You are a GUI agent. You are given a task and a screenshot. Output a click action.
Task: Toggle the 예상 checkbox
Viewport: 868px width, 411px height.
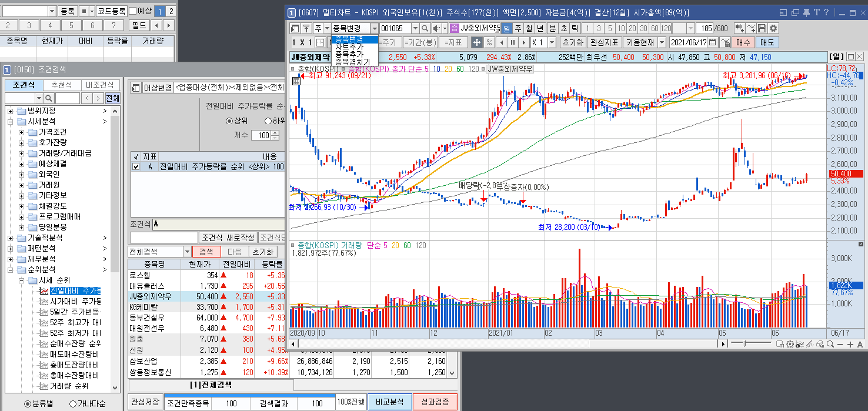[x=132, y=11]
